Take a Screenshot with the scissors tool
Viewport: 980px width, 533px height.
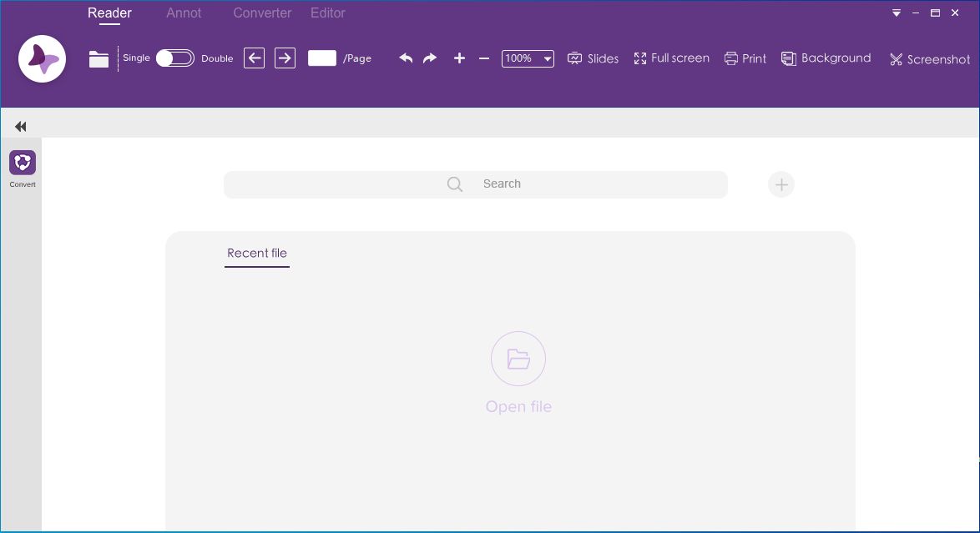tap(928, 59)
